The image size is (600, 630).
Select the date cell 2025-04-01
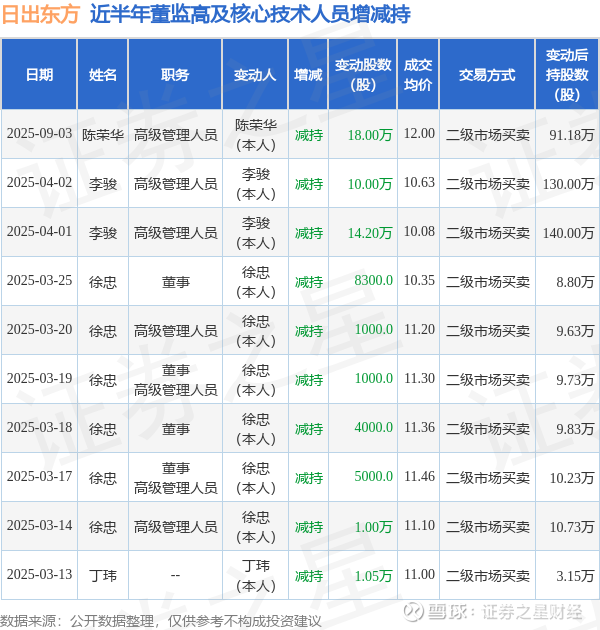pyautogui.click(x=39, y=232)
